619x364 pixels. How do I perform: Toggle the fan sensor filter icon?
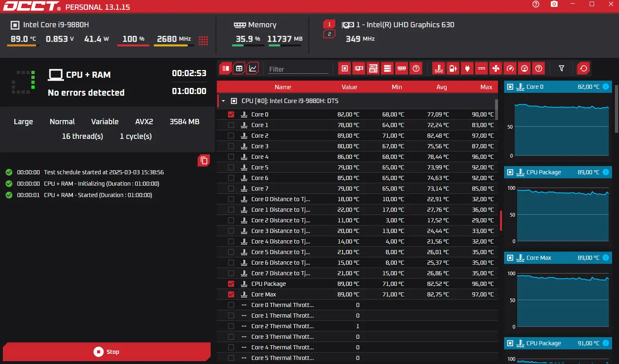click(x=496, y=68)
